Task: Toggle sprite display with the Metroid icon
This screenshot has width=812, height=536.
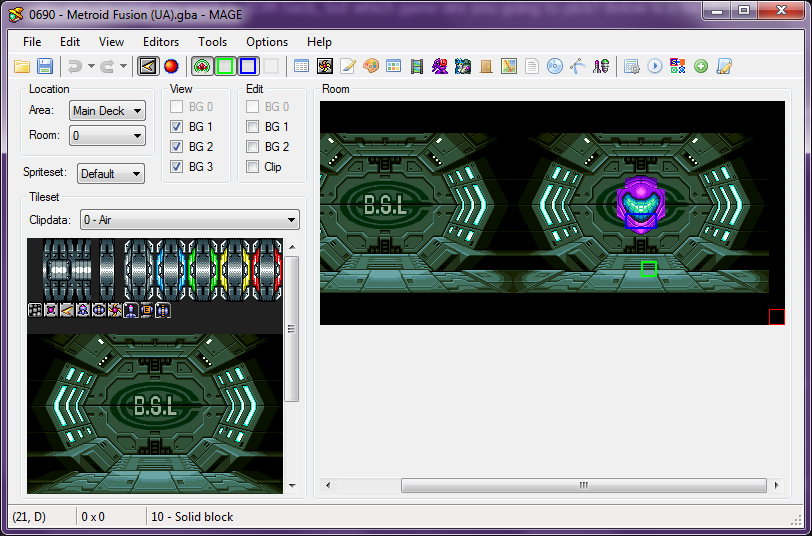Action: click(202, 66)
